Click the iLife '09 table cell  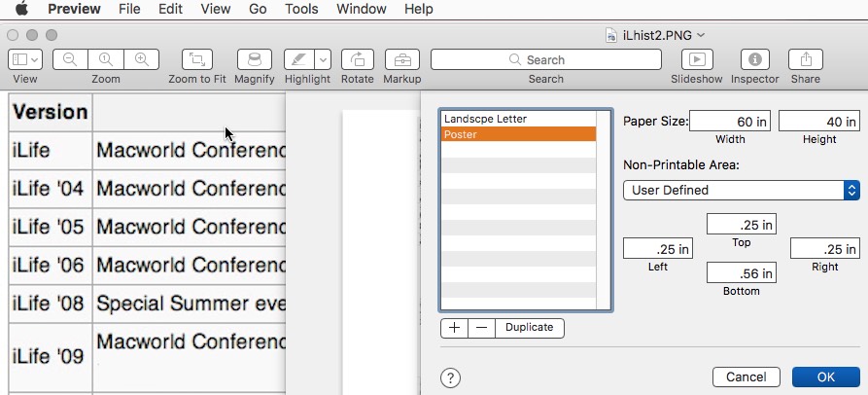[50, 357]
